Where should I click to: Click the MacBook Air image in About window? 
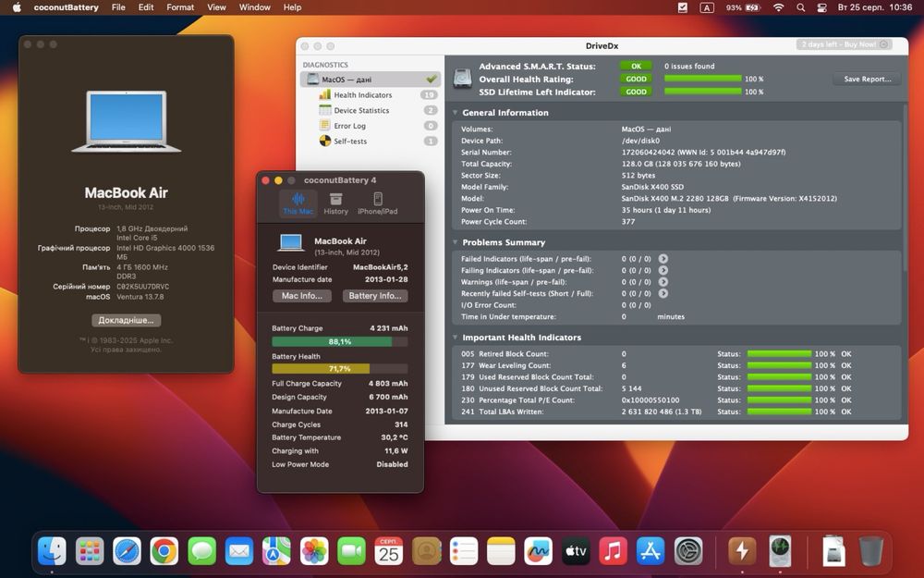coord(126,121)
